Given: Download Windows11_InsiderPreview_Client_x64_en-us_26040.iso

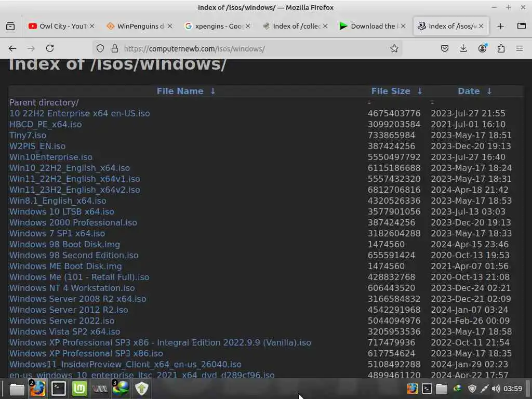Looking at the screenshot, I should click(x=125, y=364).
